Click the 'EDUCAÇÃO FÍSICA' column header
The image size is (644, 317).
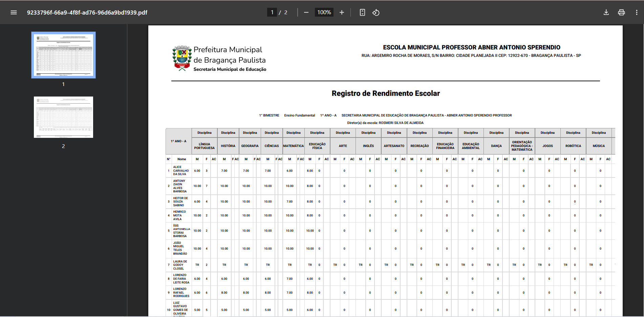point(317,146)
